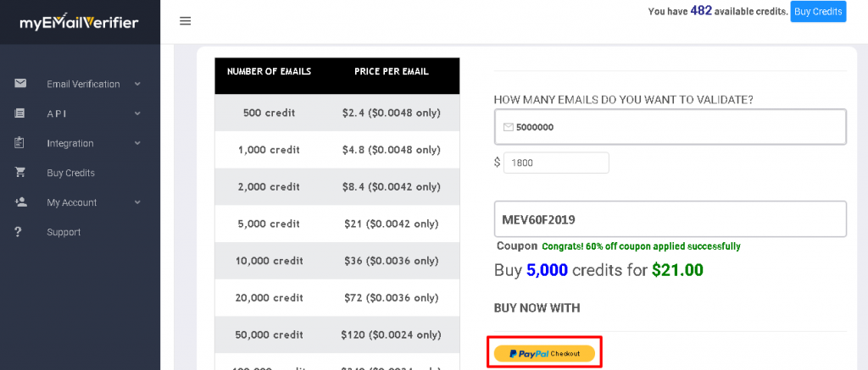Select the 2,000 credit row
This screenshot has width=868, height=370.
tap(337, 187)
